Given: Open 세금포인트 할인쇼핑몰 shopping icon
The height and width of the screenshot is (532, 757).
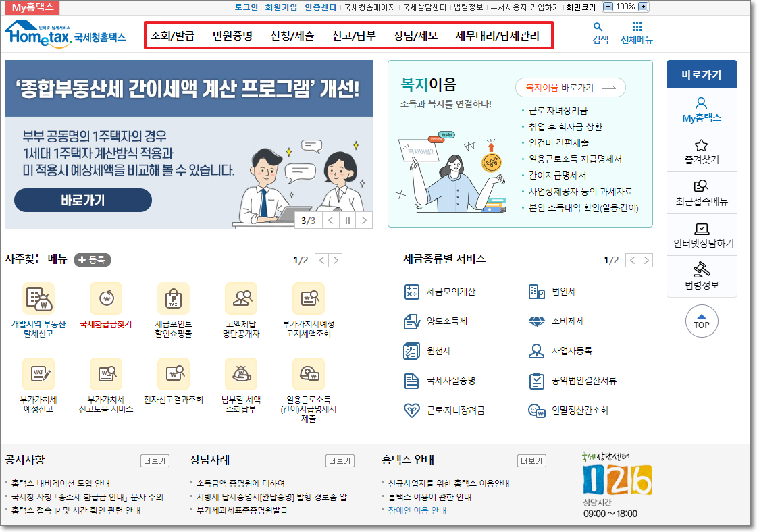Looking at the screenshot, I should click(x=174, y=297).
